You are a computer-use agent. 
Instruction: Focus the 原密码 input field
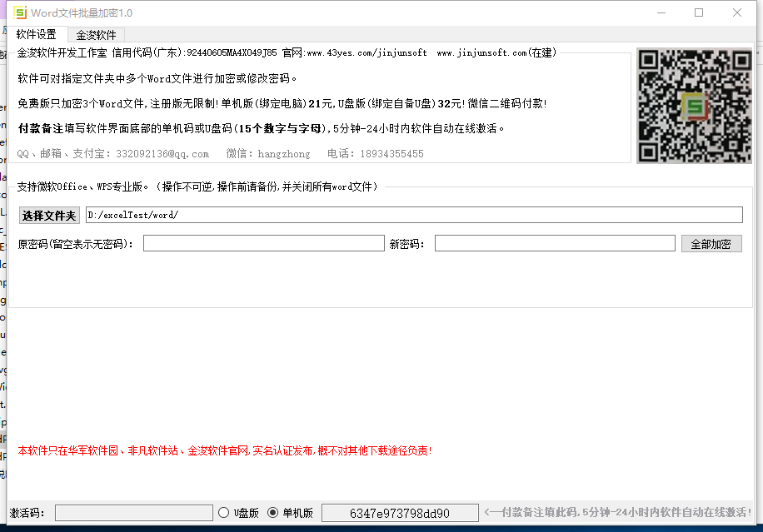pyautogui.click(x=263, y=243)
